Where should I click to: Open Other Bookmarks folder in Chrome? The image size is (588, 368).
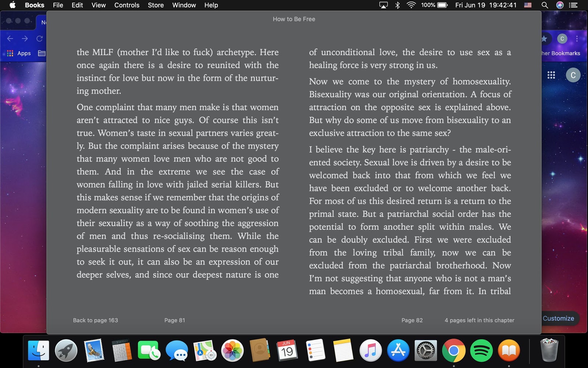point(561,53)
